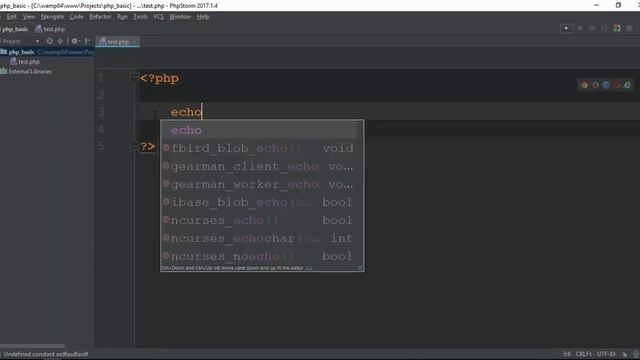This screenshot has height=360, width=640.
Task: Click Scroll from Source target icon
Action: (49, 41)
